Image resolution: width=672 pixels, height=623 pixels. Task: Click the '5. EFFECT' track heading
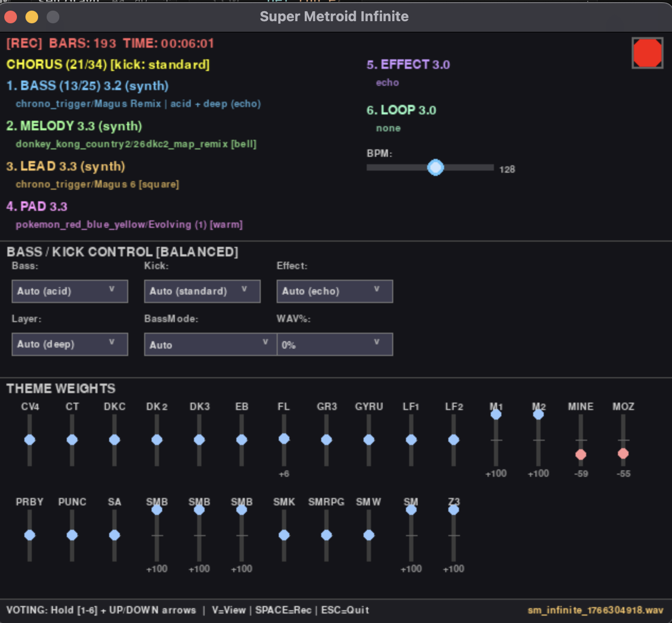click(x=408, y=65)
